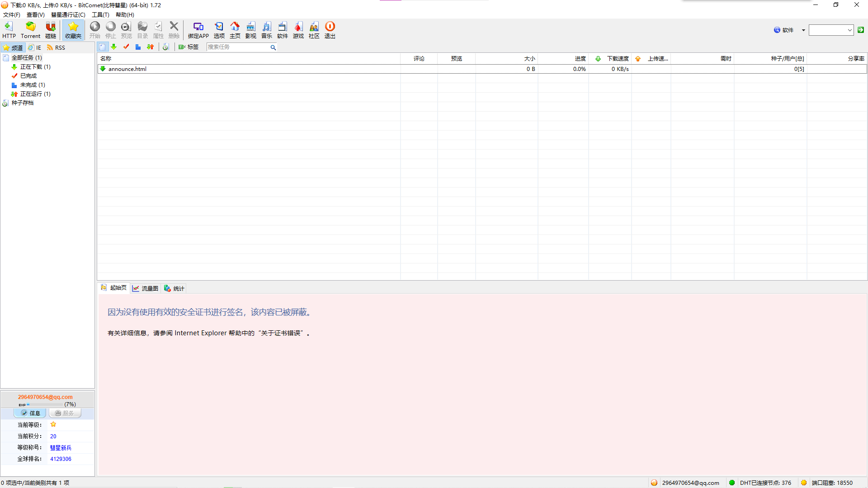This screenshot has width=868, height=488.
Task: Open the 查看(V) menu
Action: (x=36, y=15)
